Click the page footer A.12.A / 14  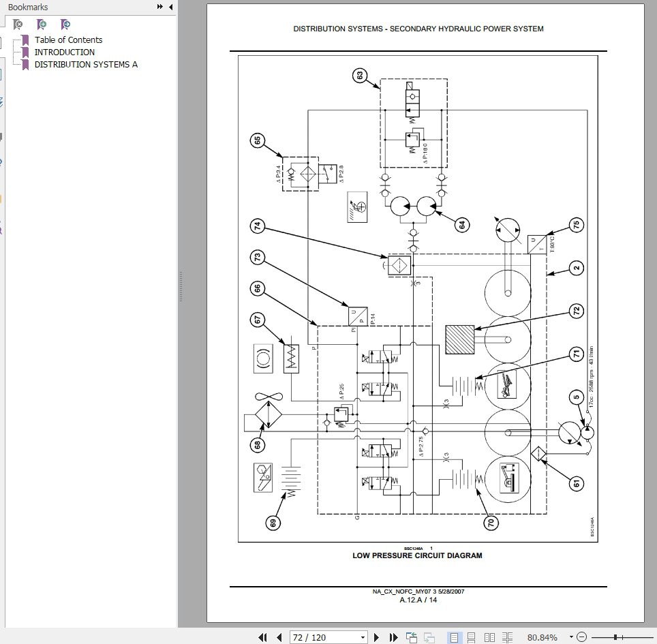(418, 600)
